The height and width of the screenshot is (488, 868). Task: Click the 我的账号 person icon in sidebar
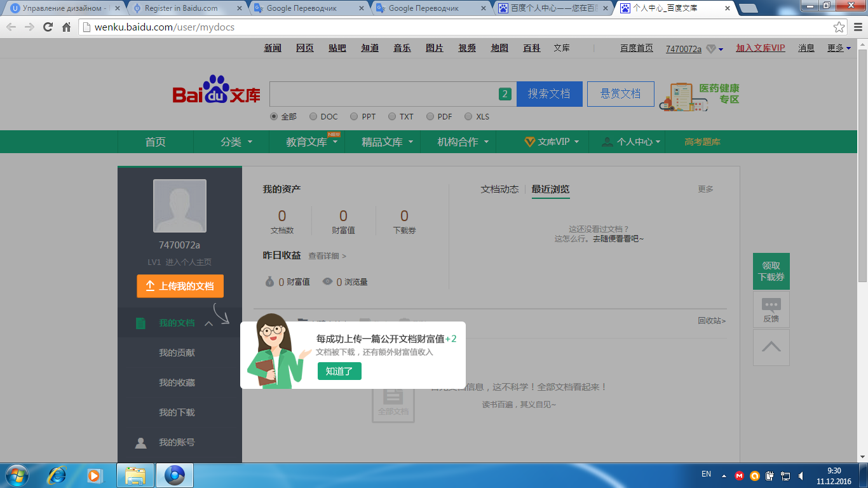click(x=141, y=443)
